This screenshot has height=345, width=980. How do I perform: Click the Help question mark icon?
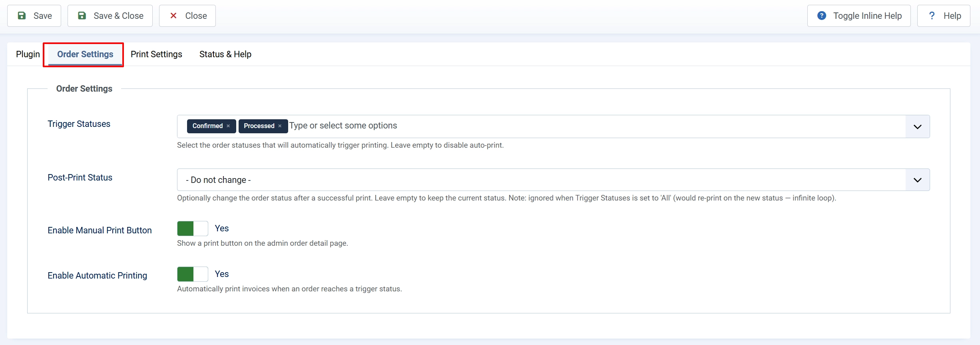coord(932,16)
